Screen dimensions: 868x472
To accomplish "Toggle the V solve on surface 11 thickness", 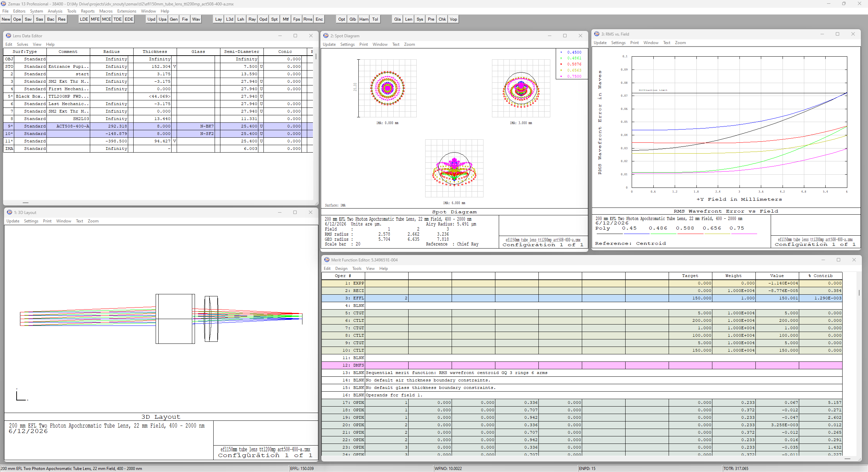I will (174, 141).
